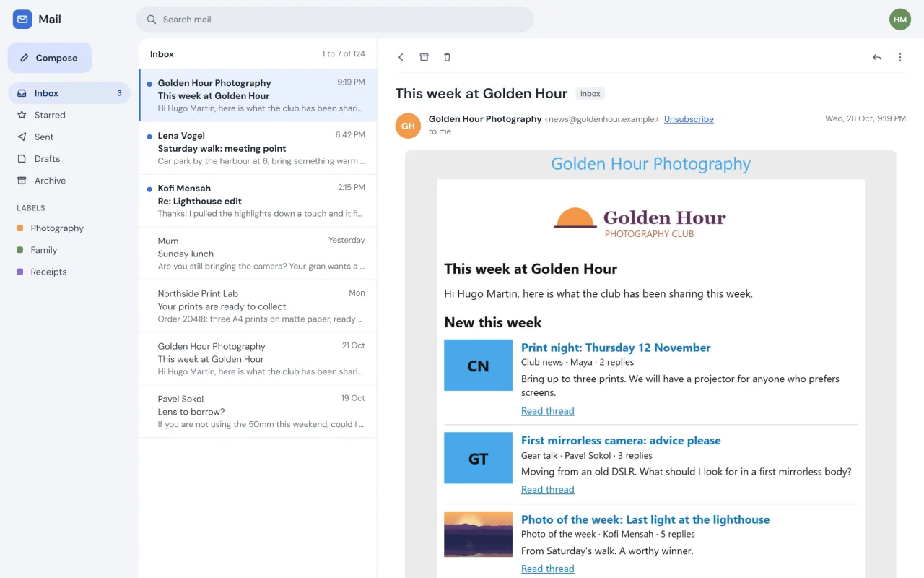Go back using the left arrow icon

(x=401, y=57)
